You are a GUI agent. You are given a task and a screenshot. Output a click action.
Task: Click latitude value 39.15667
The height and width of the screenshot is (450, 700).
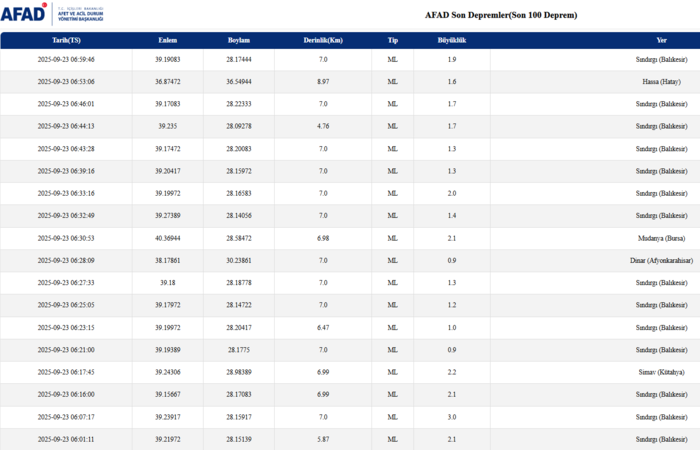168,395
